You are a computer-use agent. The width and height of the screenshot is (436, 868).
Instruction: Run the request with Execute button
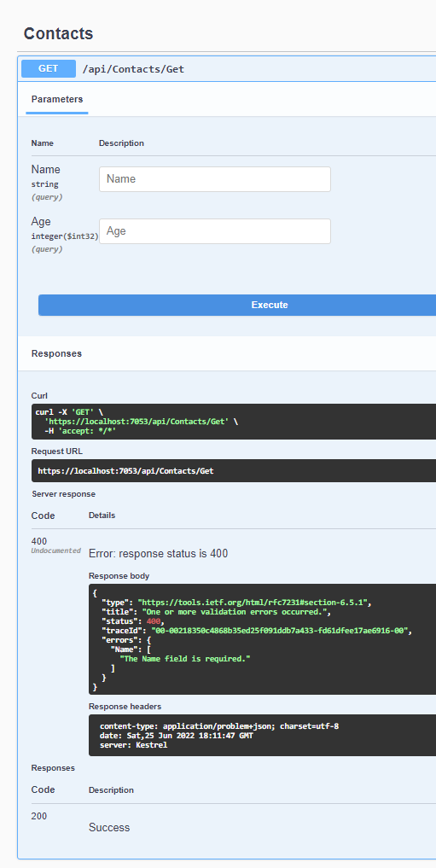click(237, 305)
